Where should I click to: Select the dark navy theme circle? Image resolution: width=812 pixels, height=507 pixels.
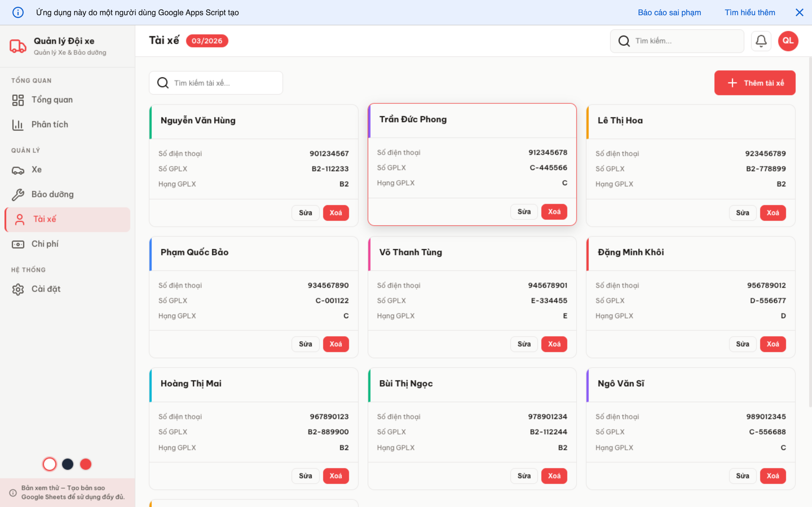tap(68, 464)
